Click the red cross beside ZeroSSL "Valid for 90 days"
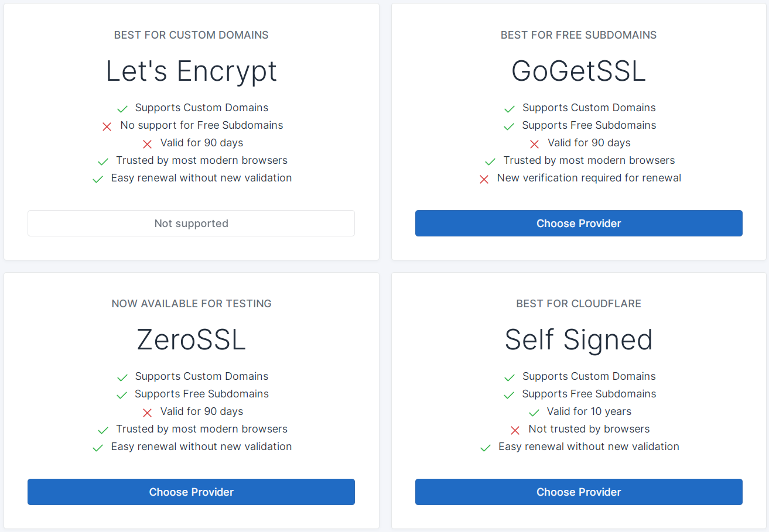 coord(147,413)
